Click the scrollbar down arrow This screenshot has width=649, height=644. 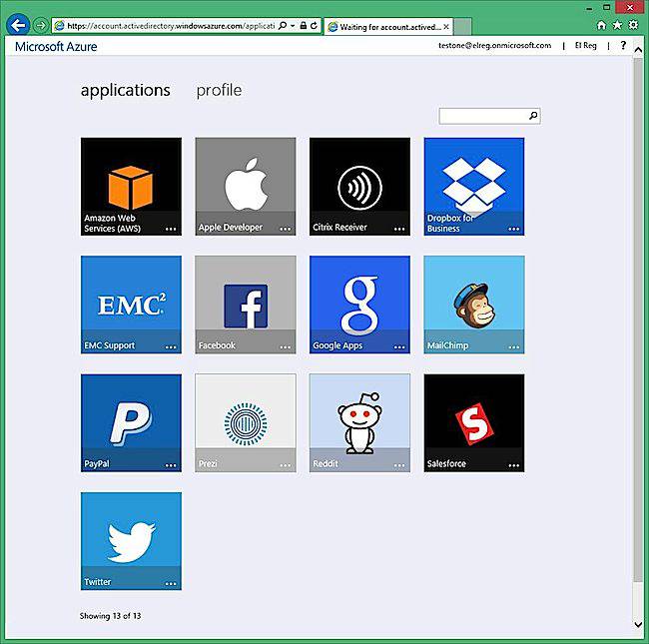[x=638, y=624]
